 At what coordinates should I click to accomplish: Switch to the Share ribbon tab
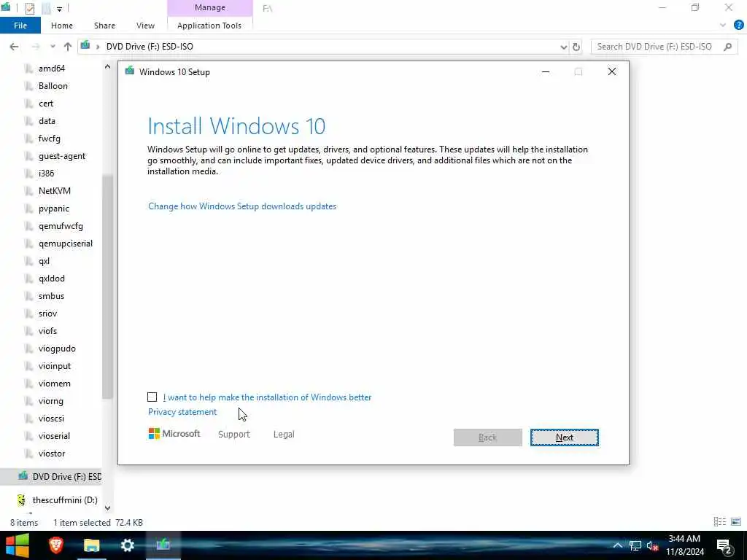pos(104,26)
